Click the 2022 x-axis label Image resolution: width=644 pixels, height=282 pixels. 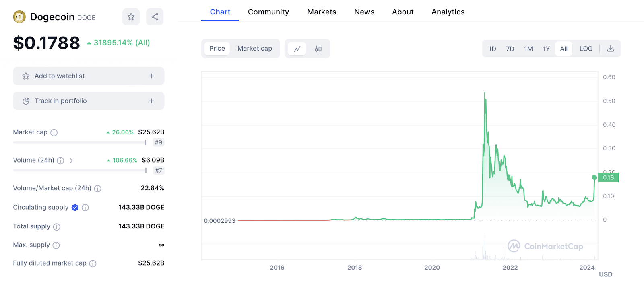pos(510,268)
